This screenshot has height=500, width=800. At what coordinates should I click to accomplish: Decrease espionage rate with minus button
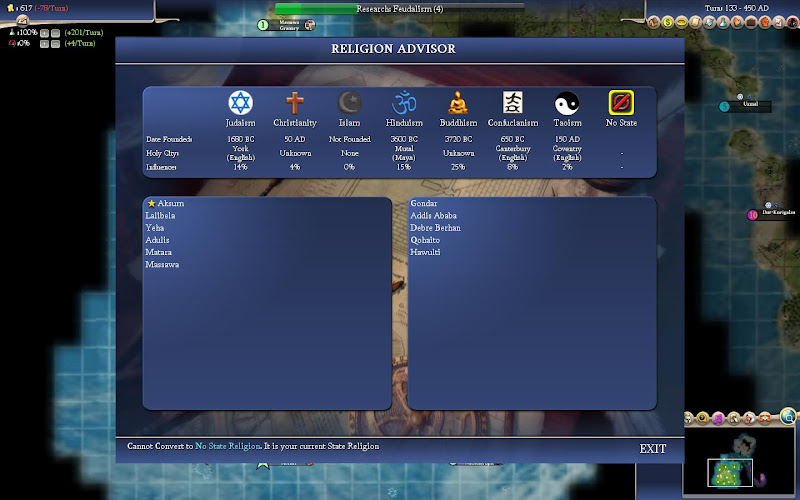point(55,44)
